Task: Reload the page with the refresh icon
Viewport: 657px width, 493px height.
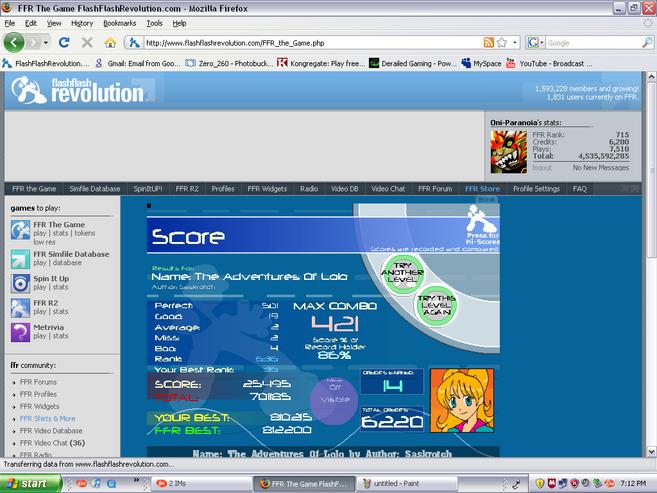Action: point(64,42)
